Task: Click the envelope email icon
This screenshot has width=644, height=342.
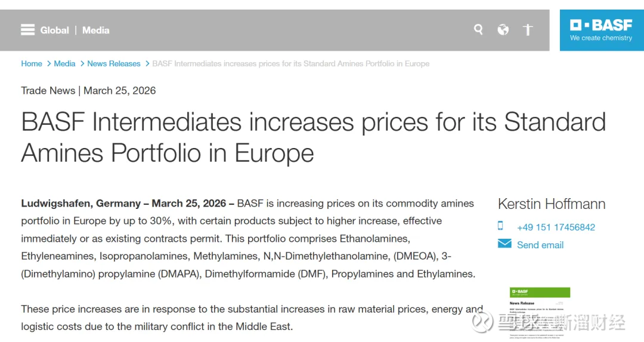Action: coord(504,244)
